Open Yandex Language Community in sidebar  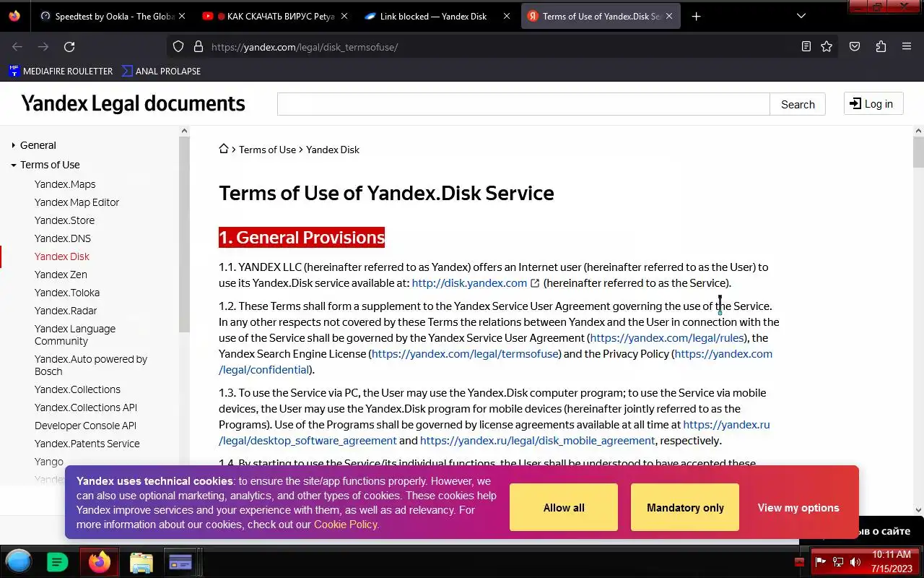[x=75, y=335]
